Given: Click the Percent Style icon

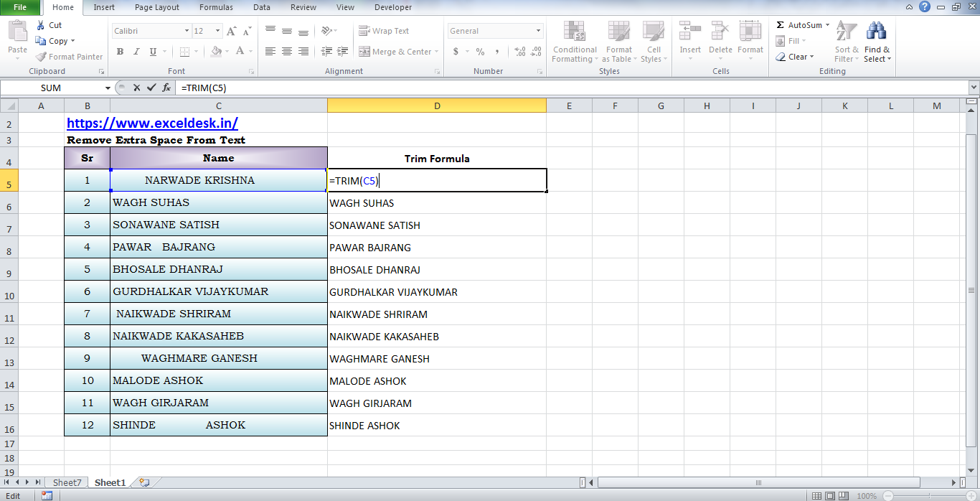Looking at the screenshot, I should (479, 52).
